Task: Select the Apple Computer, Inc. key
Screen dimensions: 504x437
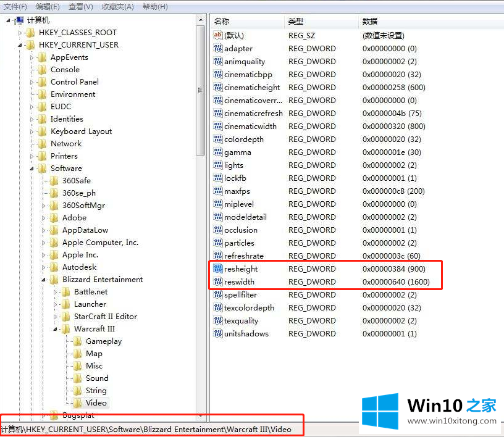Action: [100, 243]
